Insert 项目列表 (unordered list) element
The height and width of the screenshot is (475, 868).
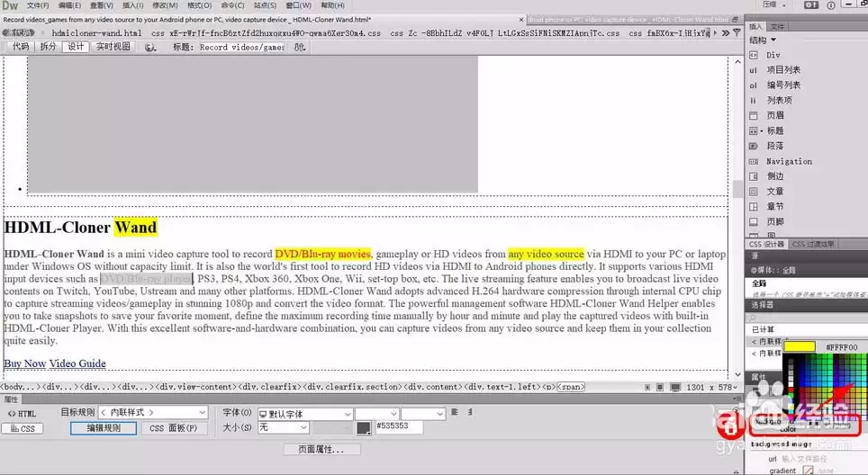click(782, 70)
